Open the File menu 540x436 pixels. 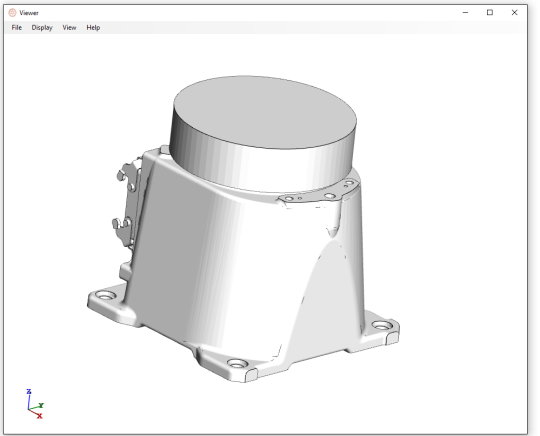pos(17,28)
